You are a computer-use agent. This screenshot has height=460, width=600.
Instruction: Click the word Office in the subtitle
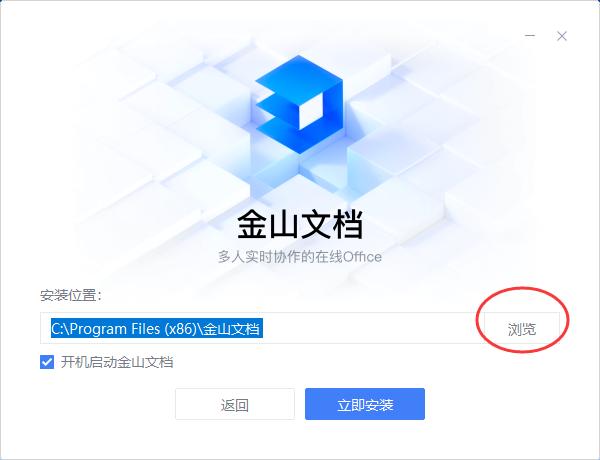[363, 256]
